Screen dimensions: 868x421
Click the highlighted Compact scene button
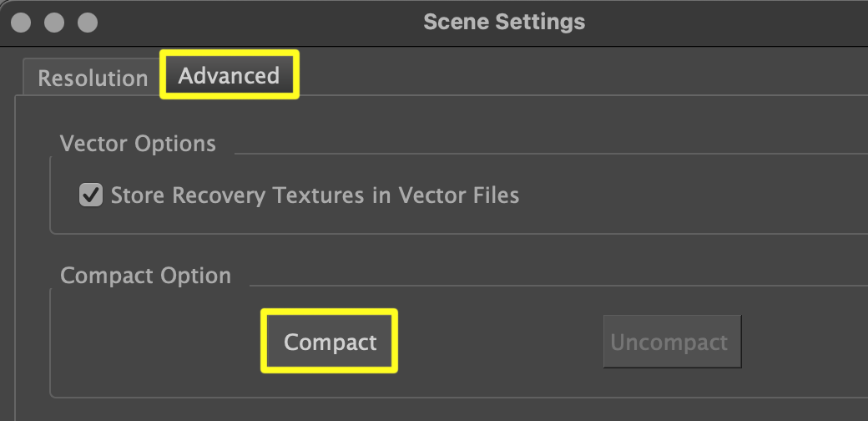(330, 342)
